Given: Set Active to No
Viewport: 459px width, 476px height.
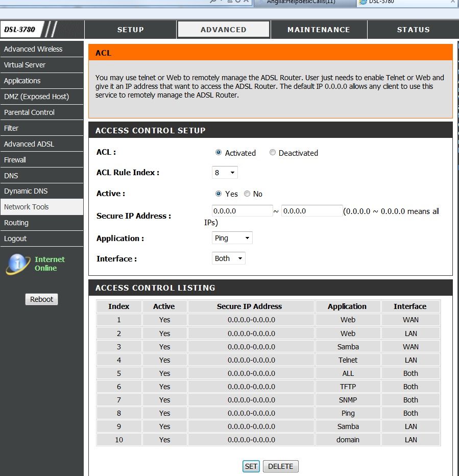Looking at the screenshot, I should pos(247,194).
